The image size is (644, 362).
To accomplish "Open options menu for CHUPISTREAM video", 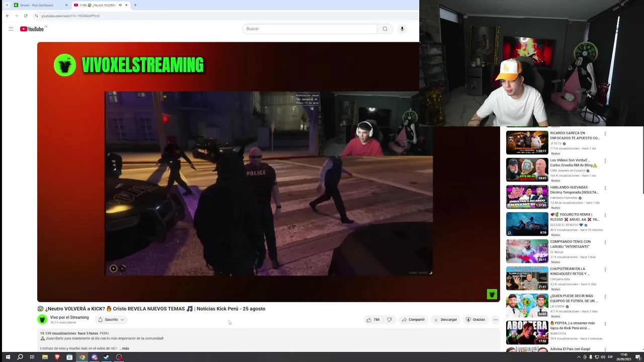I will 605,269.
